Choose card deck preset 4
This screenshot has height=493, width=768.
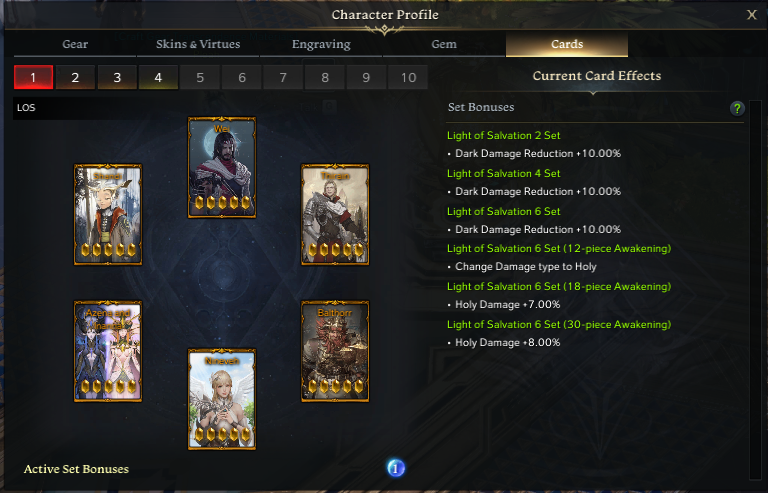pos(158,77)
